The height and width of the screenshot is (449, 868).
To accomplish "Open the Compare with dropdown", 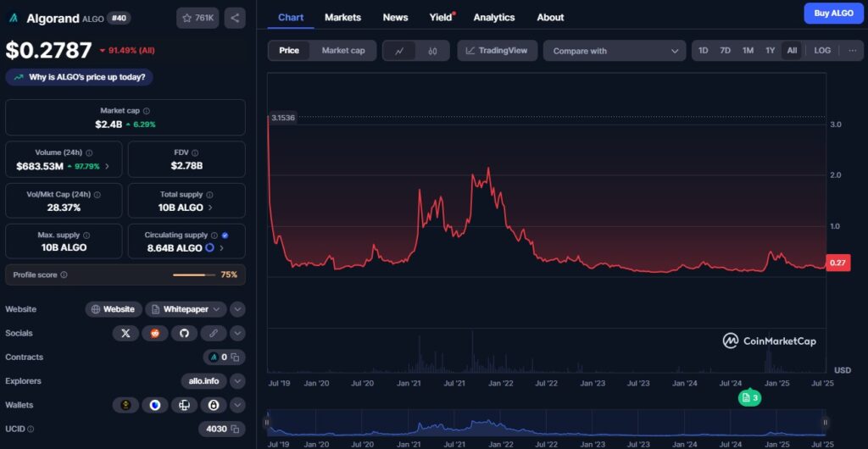I will point(615,51).
